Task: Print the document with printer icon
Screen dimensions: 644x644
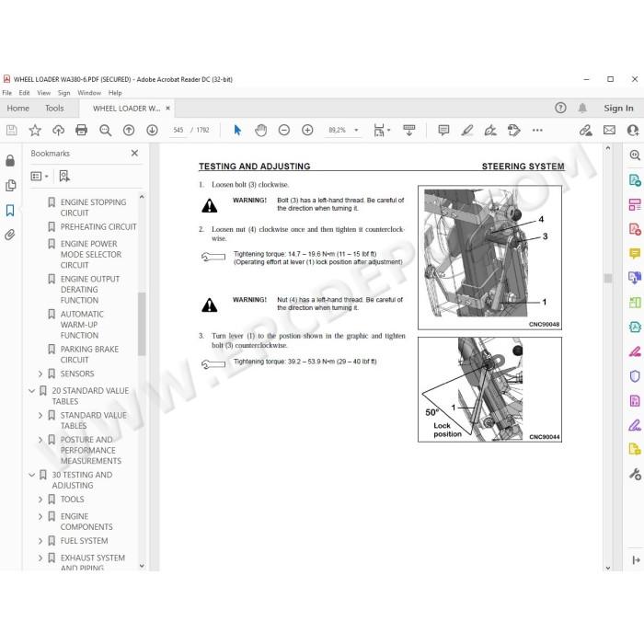Action: (81, 131)
